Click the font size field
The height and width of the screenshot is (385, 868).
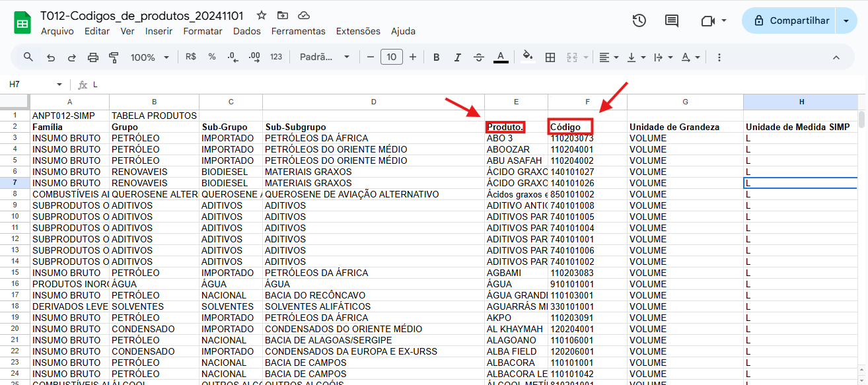coord(392,57)
